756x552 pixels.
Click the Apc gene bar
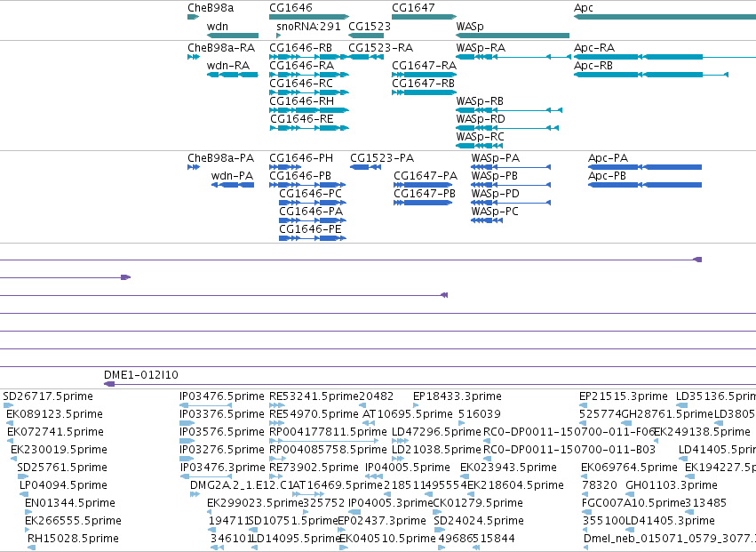pos(664,17)
